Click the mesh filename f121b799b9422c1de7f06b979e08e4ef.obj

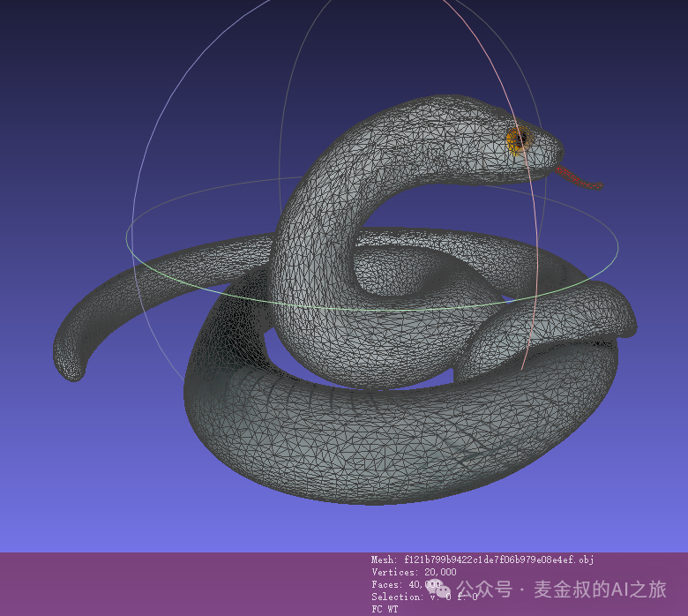tap(498, 560)
